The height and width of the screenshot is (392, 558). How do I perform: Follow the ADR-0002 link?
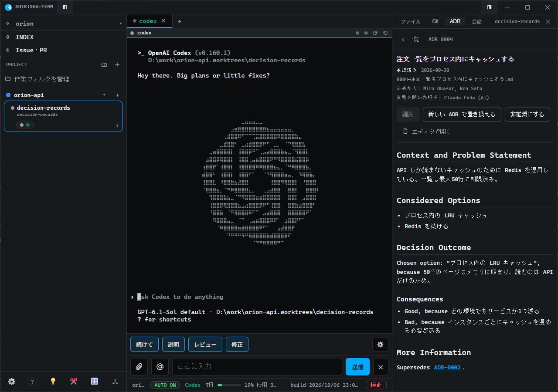447,368
